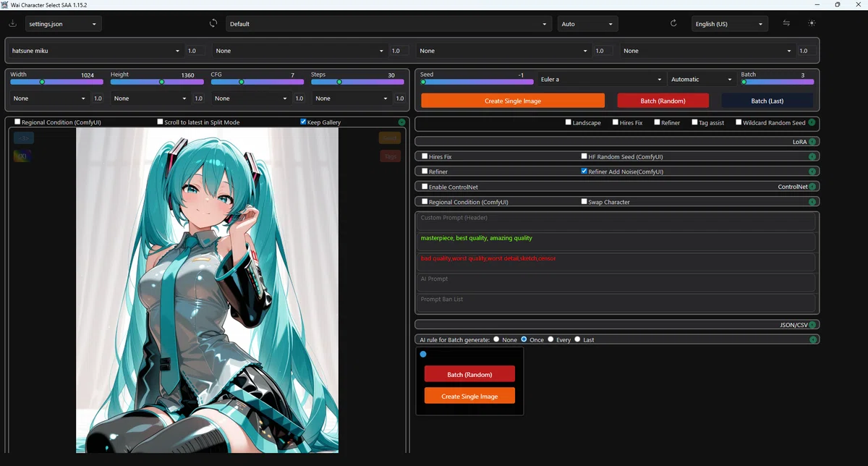
Task: Expand the Swap Character row green circle
Action: pyautogui.click(x=812, y=202)
